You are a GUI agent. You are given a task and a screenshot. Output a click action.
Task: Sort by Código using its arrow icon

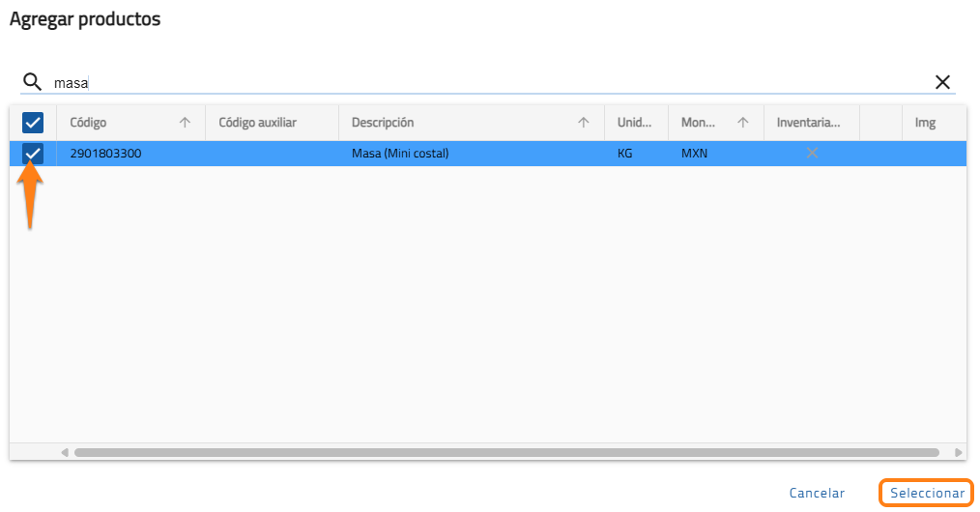pos(186,123)
